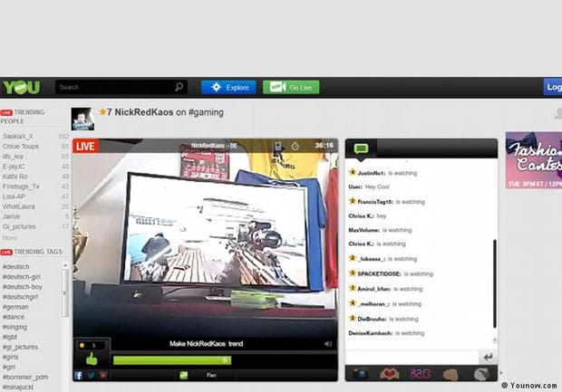Image resolution: width=562 pixels, height=392 pixels.
Task: Open GI_pictures in trending people
Action: click(x=19, y=226)
